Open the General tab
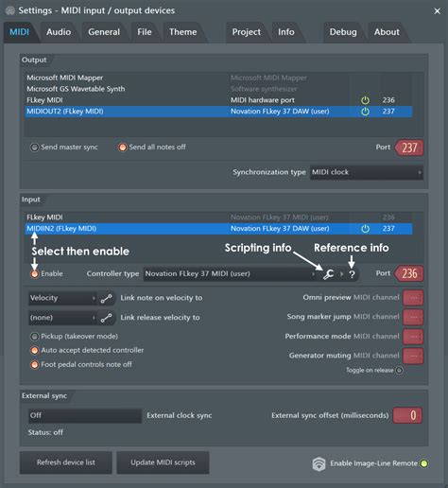Viewport: 448px width, 488px height. coord(104,32)
